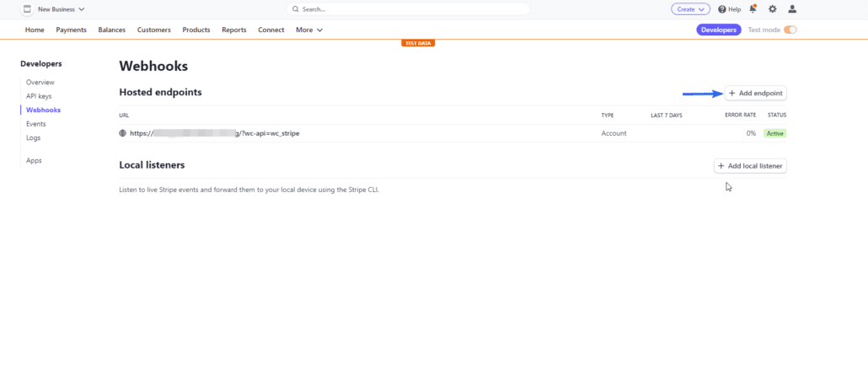Screen dimensions: 868x386
Task: Select API keys in sidebar
Action: click(x=39, y=96)
